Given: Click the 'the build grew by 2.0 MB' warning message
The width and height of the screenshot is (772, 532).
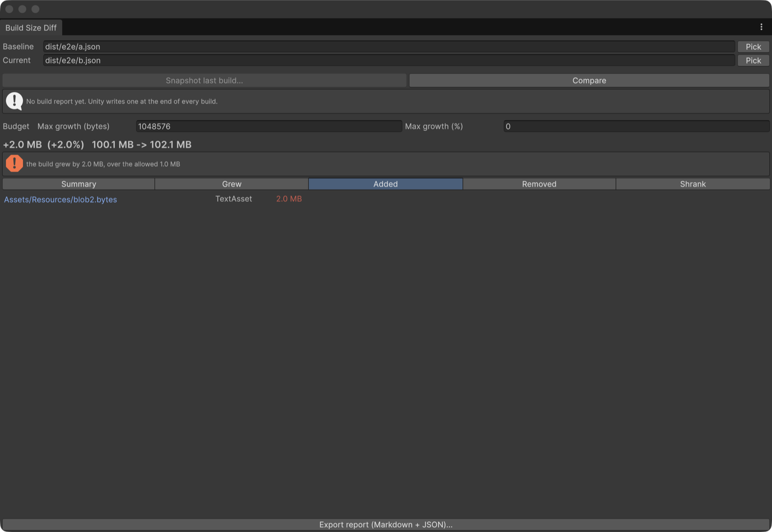Looking at the screenshot, I should tap(103, 164).
